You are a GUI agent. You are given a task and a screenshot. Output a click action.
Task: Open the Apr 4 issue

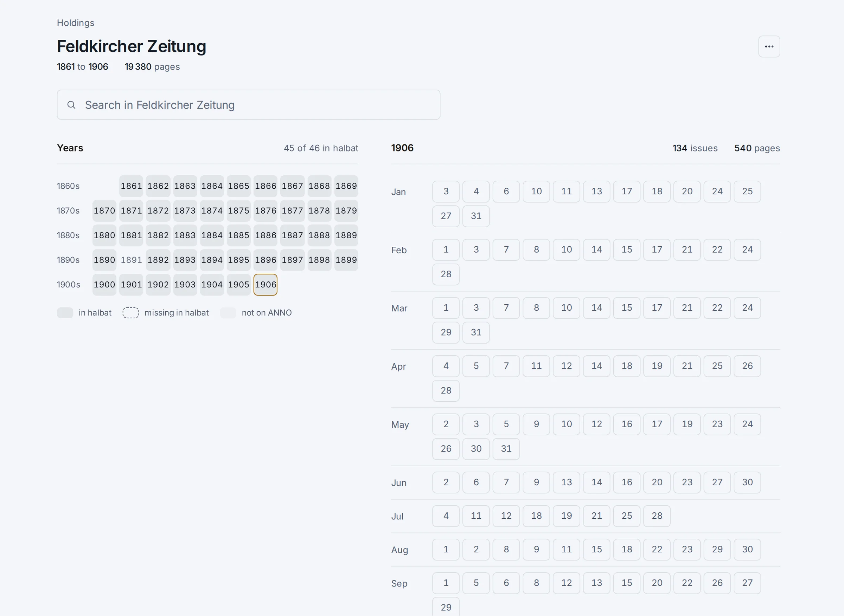click(446, 366)
